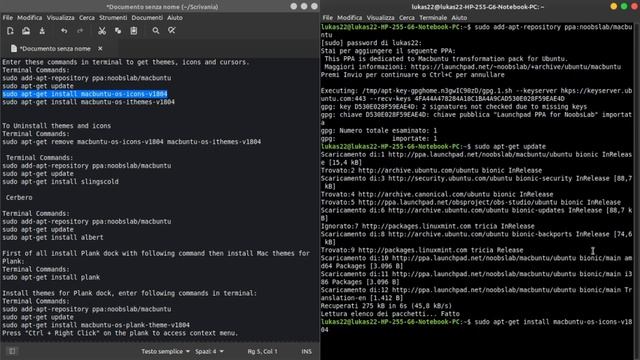
Task: Click the 'Cerbero' line in the editor
Action: 19,198
